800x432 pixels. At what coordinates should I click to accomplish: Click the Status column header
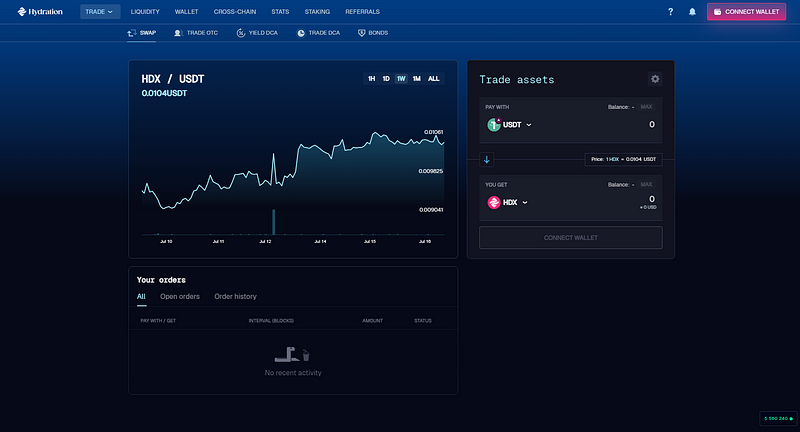tap(422, 321)
